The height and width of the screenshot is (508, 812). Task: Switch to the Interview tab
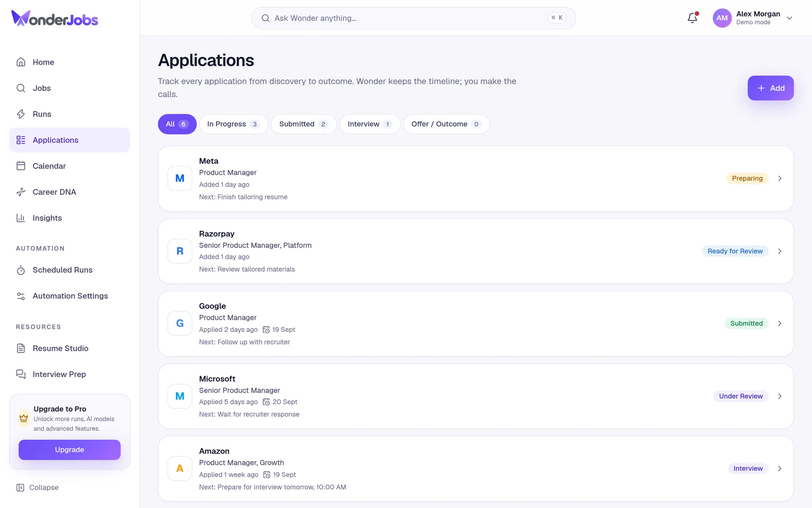[x=370, y=124]
